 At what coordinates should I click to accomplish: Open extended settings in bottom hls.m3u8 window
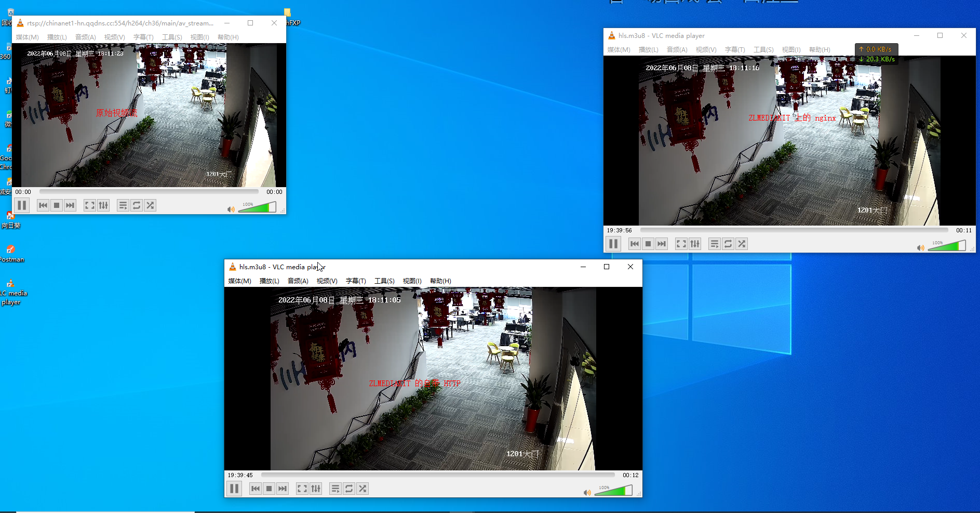pos(316,489)
